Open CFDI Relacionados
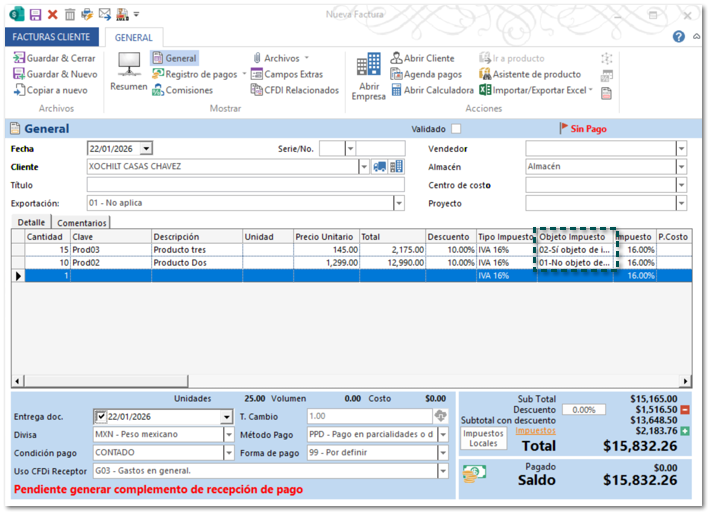 tap(294, 90)
